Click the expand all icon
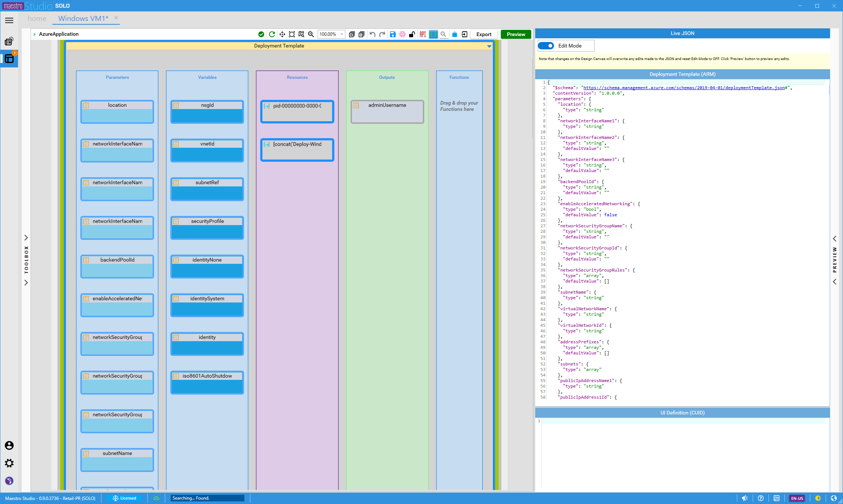Image resolution: width=843 pixels, height=504 pixels. pos(352,34)
